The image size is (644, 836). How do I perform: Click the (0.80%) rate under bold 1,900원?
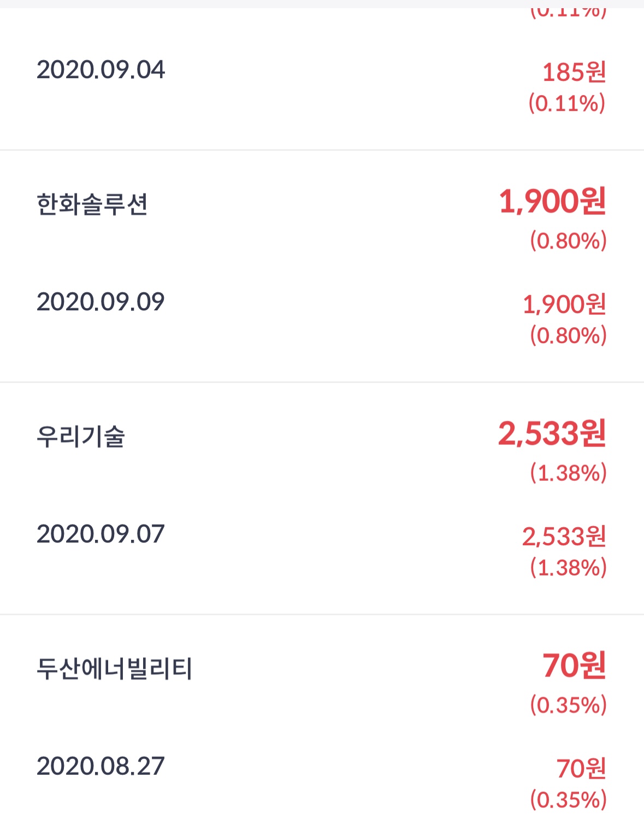(x=568, y=240)
